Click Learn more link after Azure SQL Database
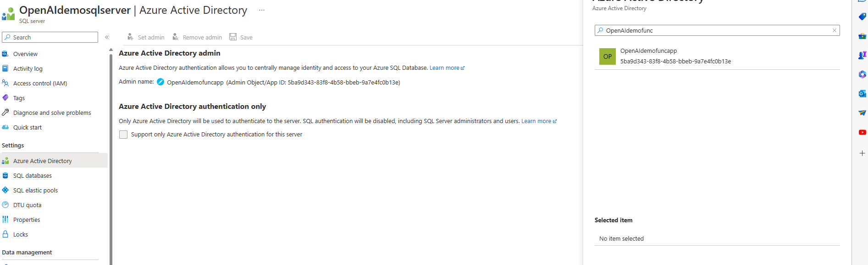The width and height of the screenshot is (868, 265). (447, 68)
